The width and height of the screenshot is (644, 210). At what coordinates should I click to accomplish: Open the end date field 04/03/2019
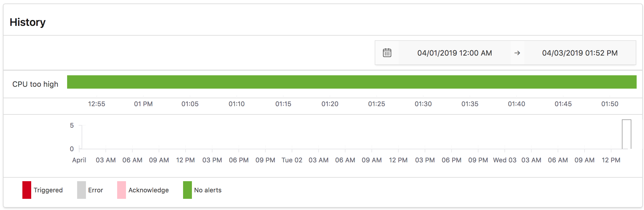click(580, 53)
